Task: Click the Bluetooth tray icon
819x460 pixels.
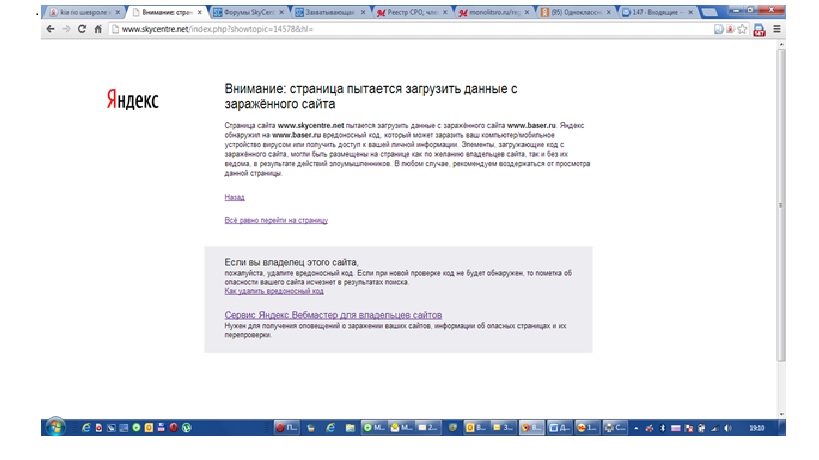Action: 662,428
